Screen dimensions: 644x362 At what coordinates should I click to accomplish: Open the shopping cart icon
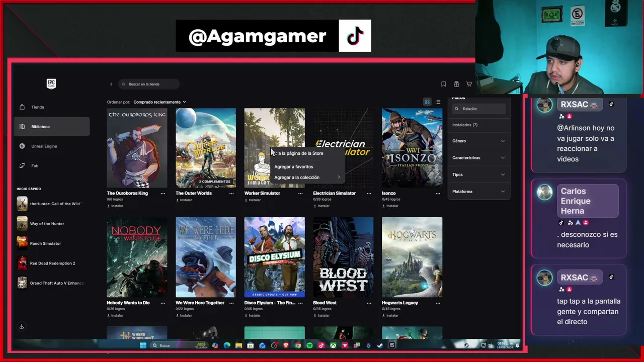pos(469,84)
